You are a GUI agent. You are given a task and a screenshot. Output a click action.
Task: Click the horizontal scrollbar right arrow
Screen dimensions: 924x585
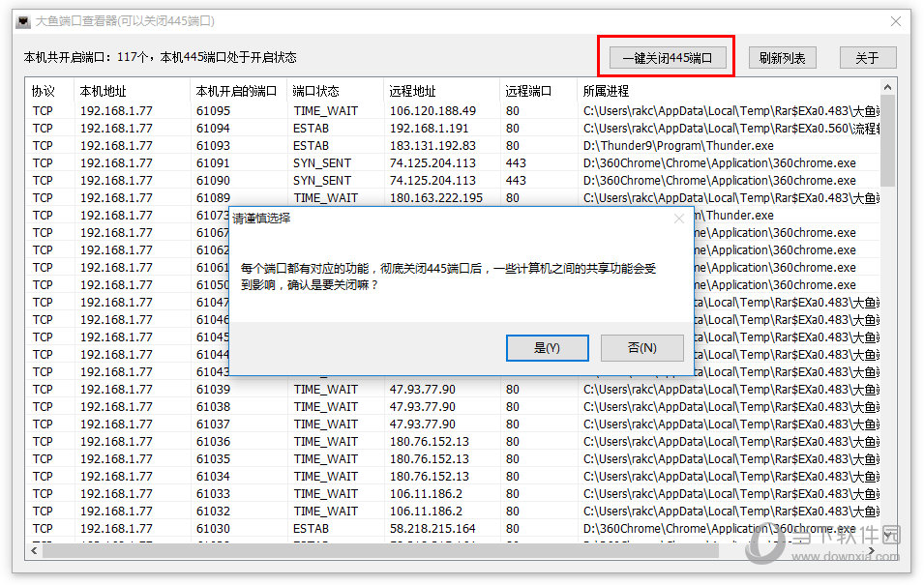[872, 551]
